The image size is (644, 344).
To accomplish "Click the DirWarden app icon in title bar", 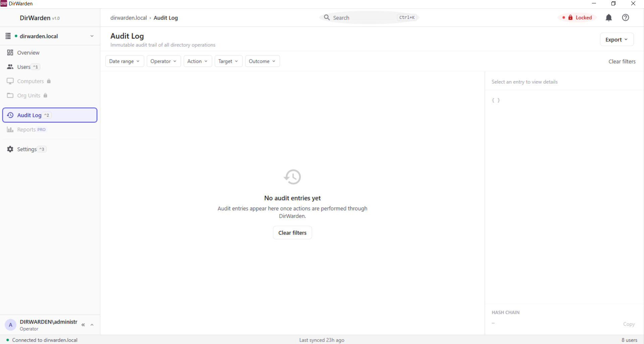I will click(4, 3).
